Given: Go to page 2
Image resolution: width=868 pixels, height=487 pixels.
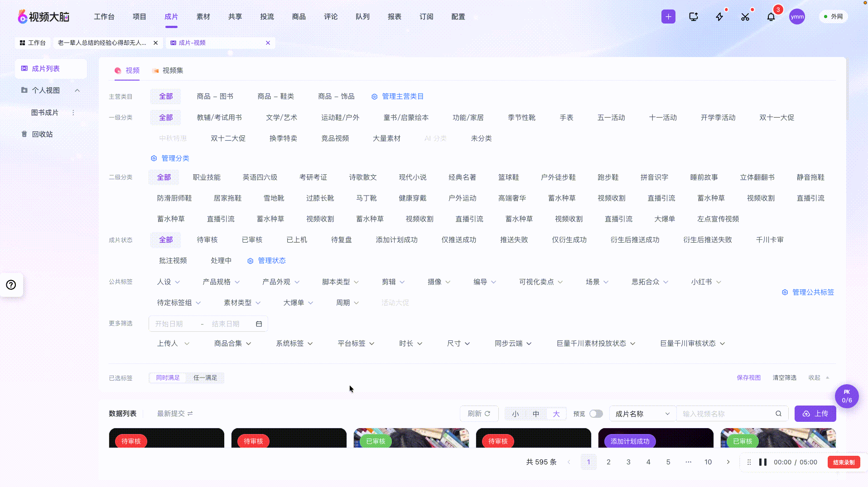Looking at the screenshot, I should coord(608,462).
